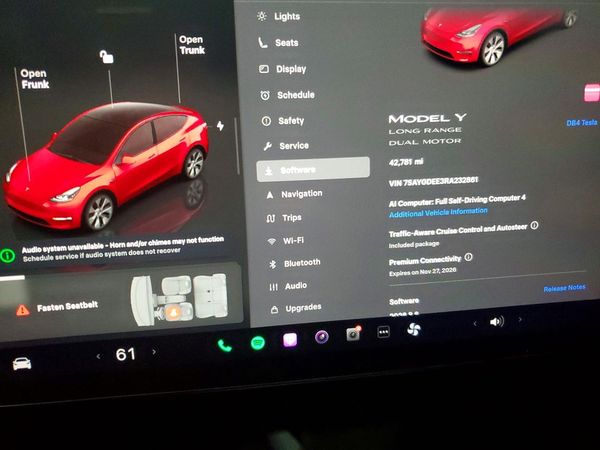Open the Service menu
600x450 pixels.
coord(286,146)
